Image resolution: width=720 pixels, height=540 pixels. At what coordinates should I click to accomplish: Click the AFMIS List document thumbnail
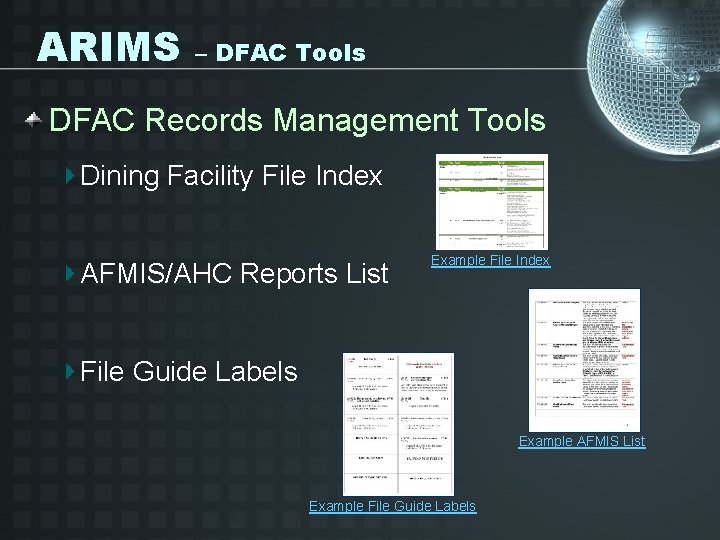(584, 360)
